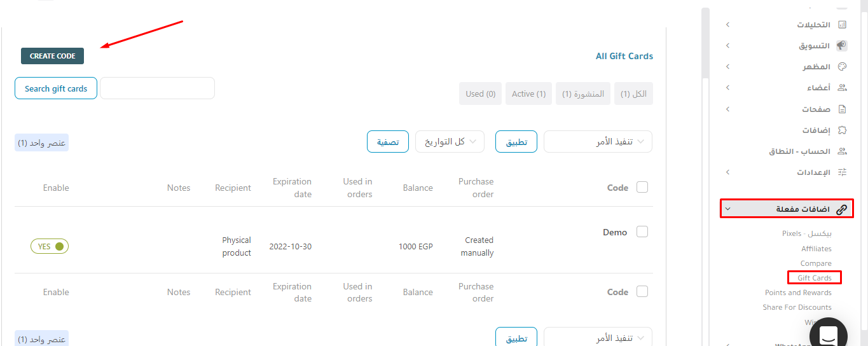Open the كل التواريخ date filter dropdown
Viewport: 868px width, 346px height.
(450, 142)
